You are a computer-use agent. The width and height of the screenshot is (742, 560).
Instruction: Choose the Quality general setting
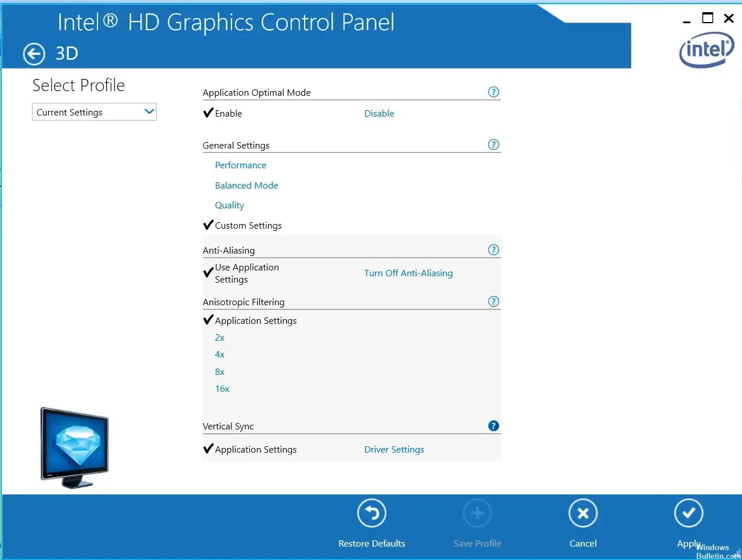(229, 205)
